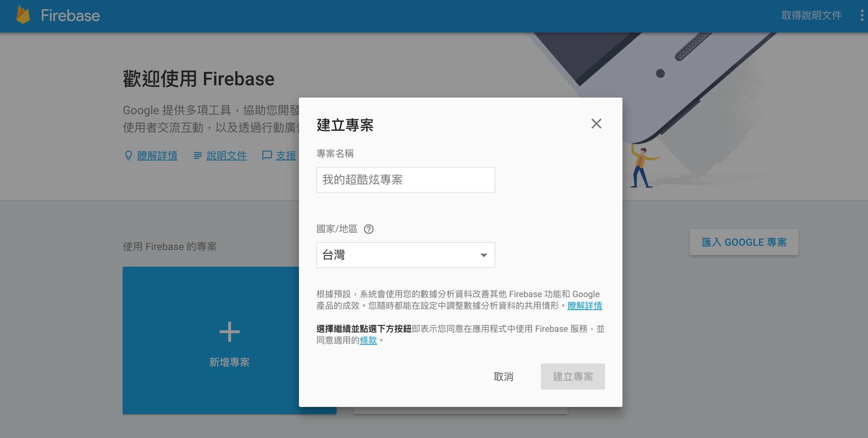Click the country/region help question icon
868x438 pixels.
pos(369,229)
